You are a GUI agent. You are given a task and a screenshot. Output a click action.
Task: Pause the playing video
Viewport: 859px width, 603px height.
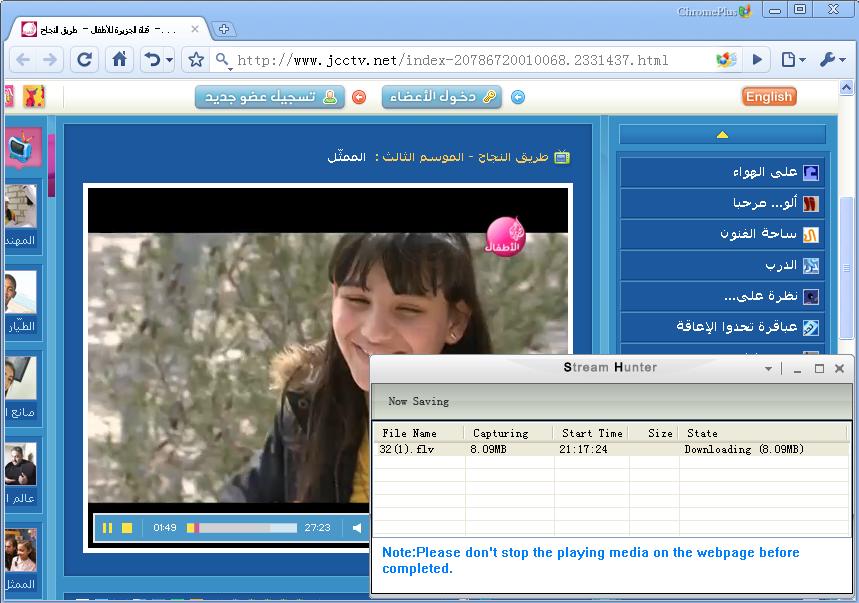(107, 527)
